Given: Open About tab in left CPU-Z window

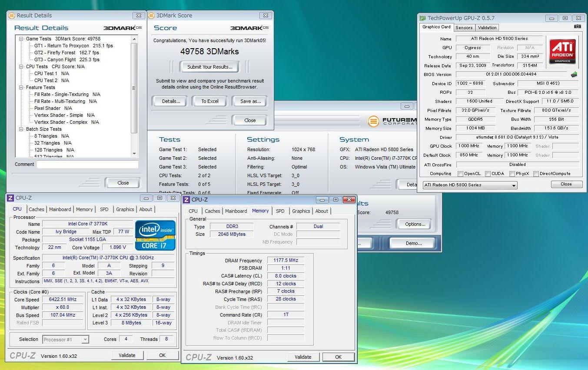Looking at the screenshot, I should (x=146, y=209).
